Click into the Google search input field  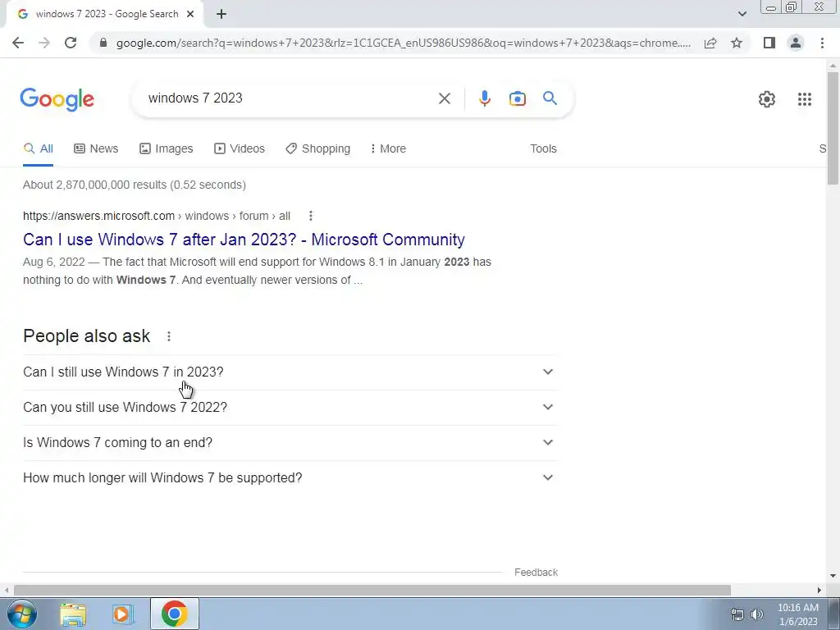[290, 98]
